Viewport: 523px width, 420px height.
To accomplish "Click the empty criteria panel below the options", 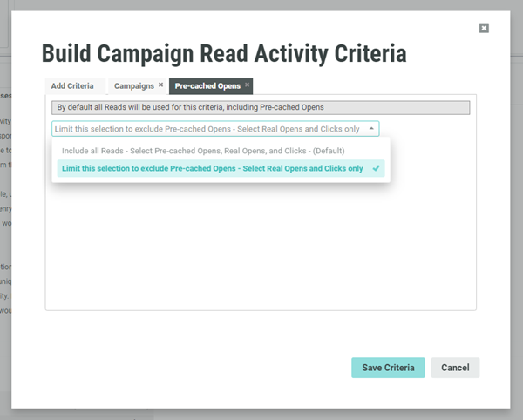I will [x=261, y=253].
